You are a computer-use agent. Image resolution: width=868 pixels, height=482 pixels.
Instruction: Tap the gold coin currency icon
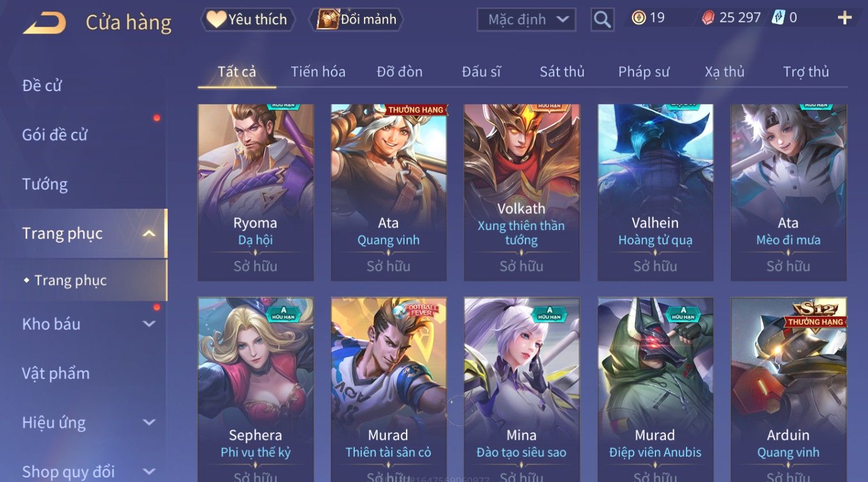(x=638, y=18)
